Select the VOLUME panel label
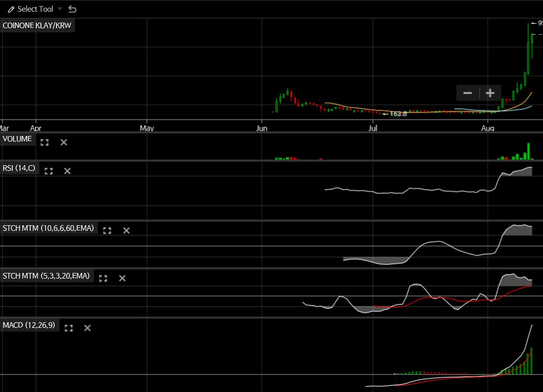 pos(17,139)
